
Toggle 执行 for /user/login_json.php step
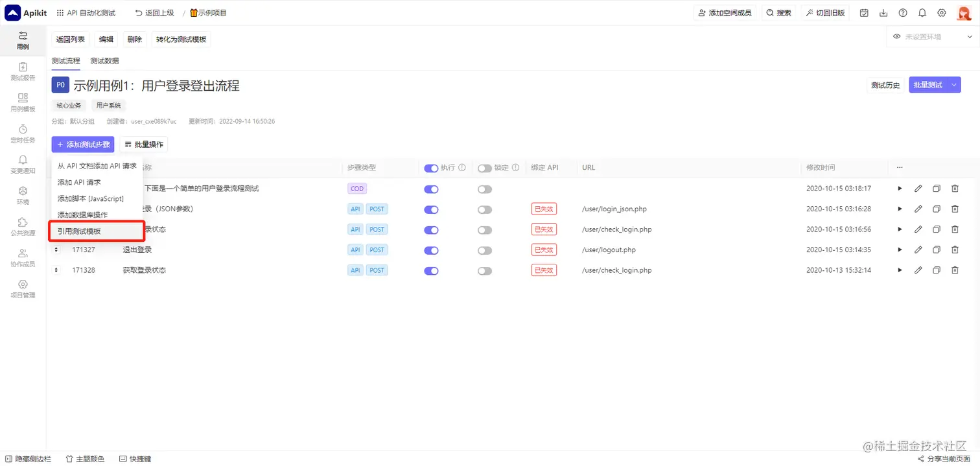coord(431,209)
